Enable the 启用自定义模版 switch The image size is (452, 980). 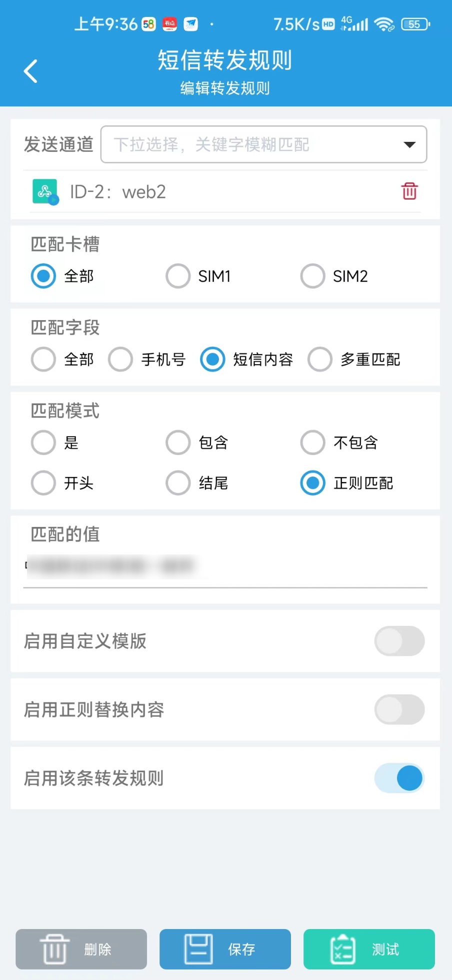tap(399, 641)
